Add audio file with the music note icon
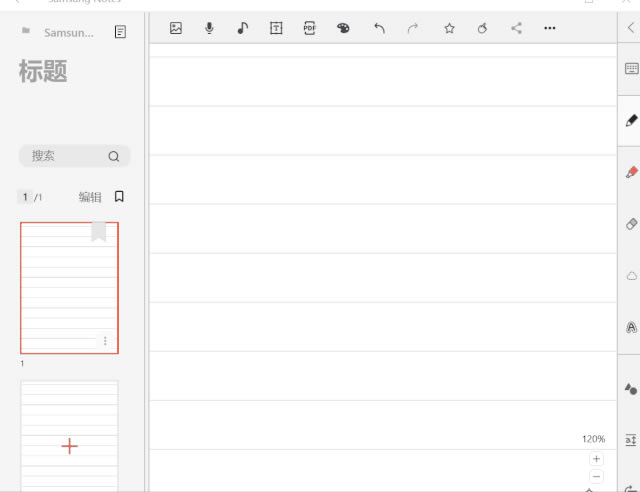640x492 pixels. click(242, 28)
